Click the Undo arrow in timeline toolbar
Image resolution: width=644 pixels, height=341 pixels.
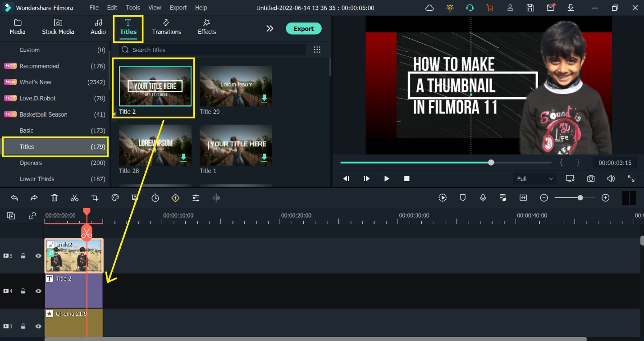tap(14, 198)
